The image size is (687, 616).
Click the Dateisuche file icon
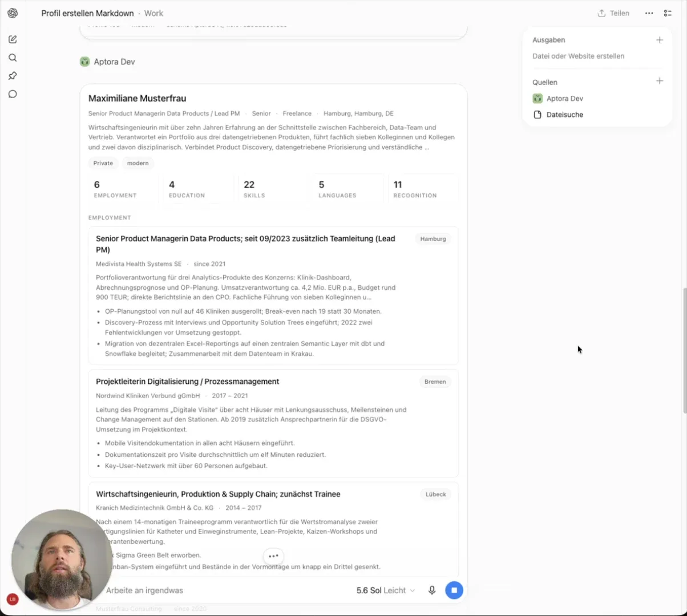click(538, 115)
